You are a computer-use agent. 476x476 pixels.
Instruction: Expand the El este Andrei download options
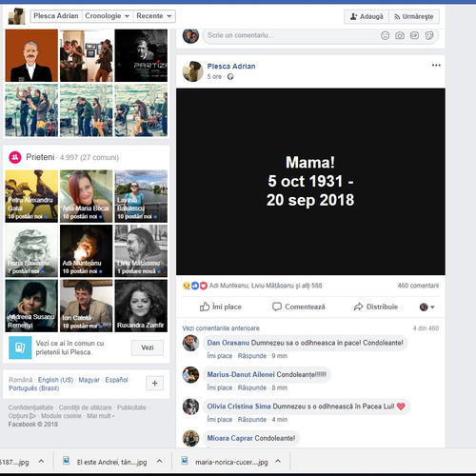pos(160,461)
